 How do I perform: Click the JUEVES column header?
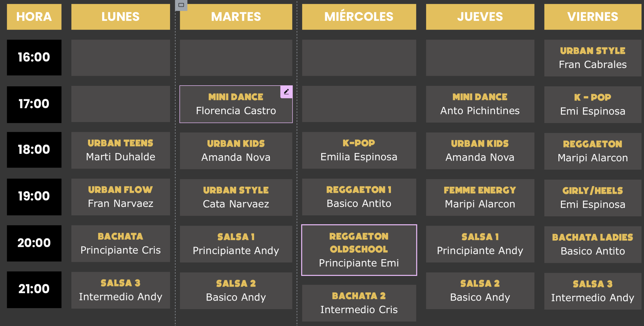pos(480,17)
